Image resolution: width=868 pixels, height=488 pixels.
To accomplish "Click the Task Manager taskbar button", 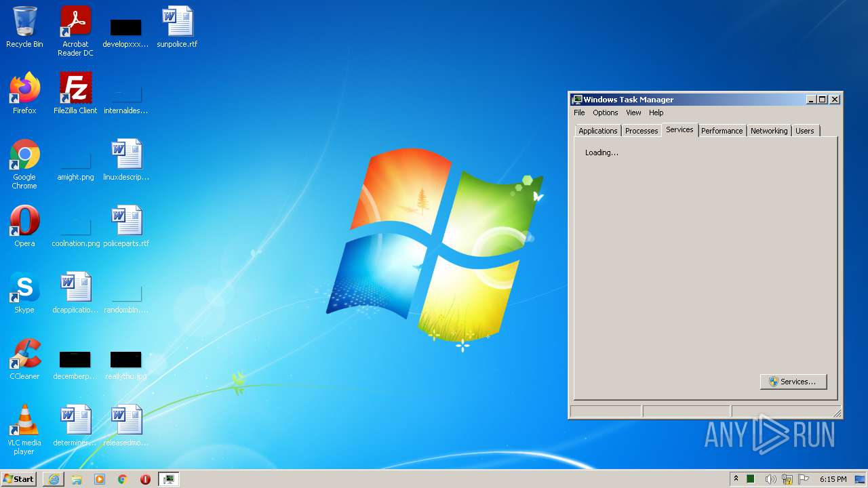I will [x=168, y=479].
